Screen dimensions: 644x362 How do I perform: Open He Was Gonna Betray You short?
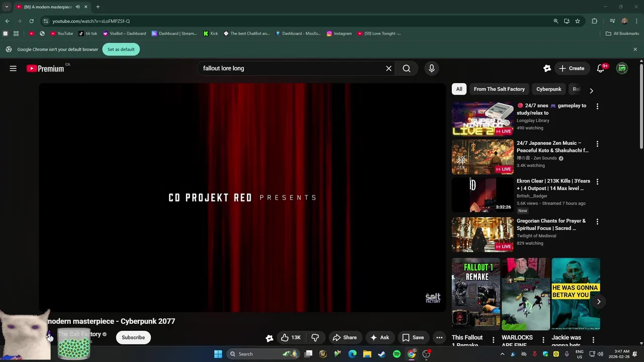pos(576,294)
